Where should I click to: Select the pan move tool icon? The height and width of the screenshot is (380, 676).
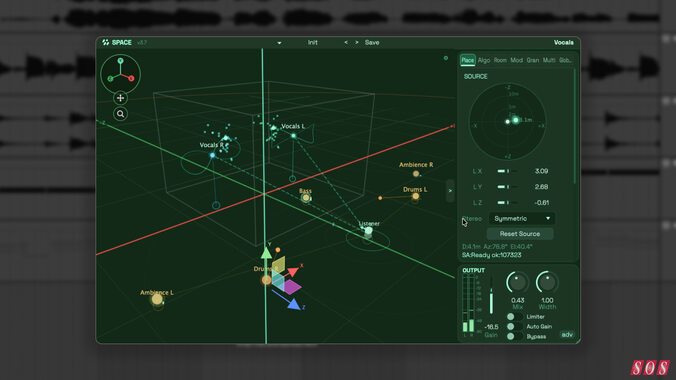point(120,98)
